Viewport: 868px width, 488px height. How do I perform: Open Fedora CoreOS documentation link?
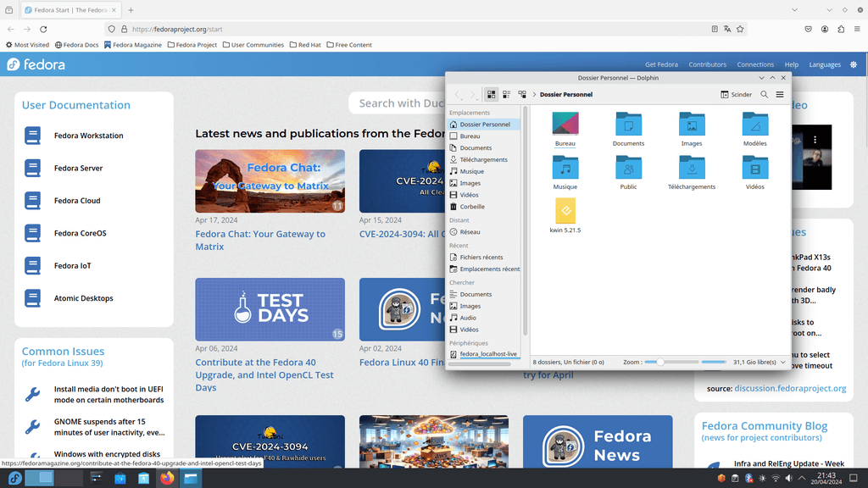tap(81, 234)
